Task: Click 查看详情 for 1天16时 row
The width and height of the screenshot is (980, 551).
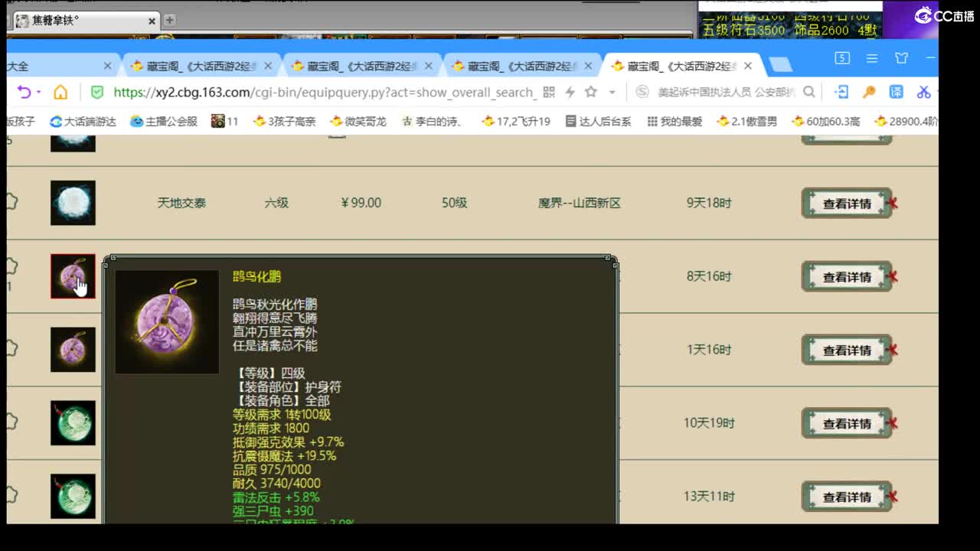Action: coord(847,350)
